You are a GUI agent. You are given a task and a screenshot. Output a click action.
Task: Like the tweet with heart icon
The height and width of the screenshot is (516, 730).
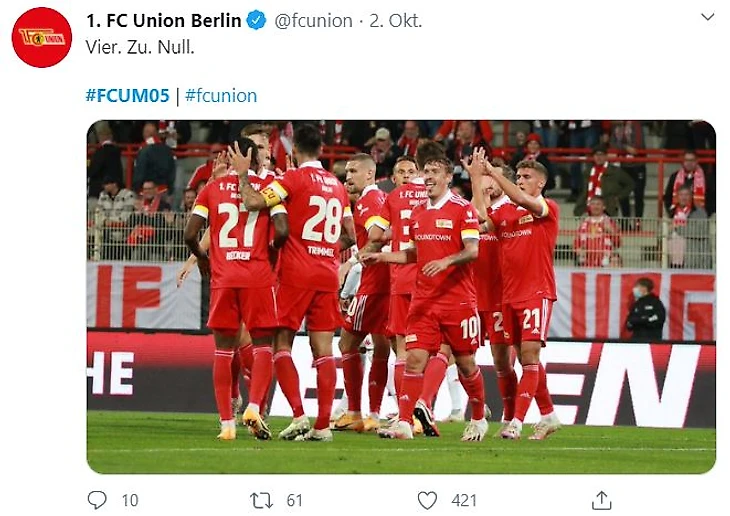coord(428,499)
